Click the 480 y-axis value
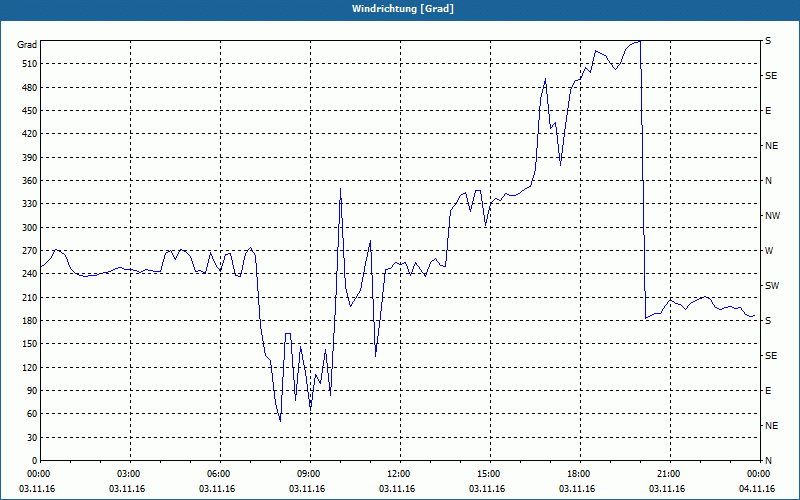Screen dimensions: 800x500 point(30,88)
